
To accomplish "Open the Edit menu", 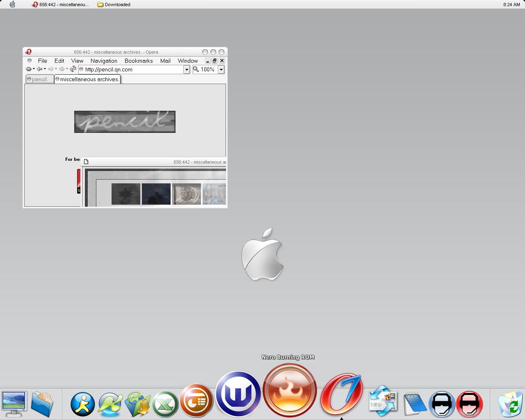I will (59, 61).
